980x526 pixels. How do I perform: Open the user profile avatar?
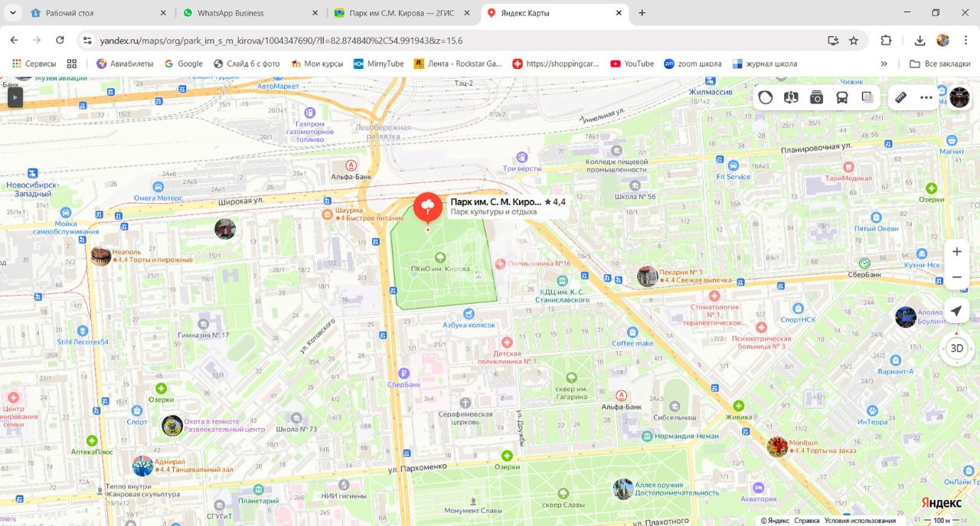pyautogui.click(x=959, y=97)
